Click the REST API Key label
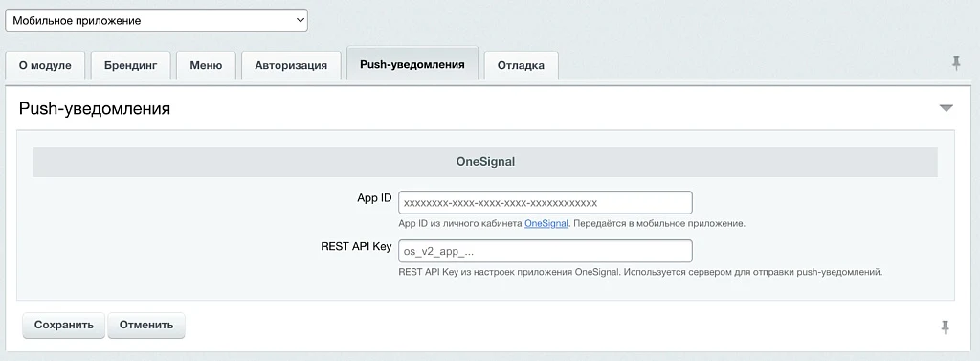980x361 pixels. [356, 246]
